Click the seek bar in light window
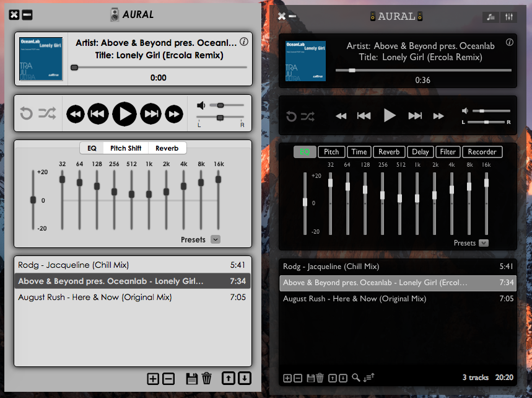 coord(159,68)
